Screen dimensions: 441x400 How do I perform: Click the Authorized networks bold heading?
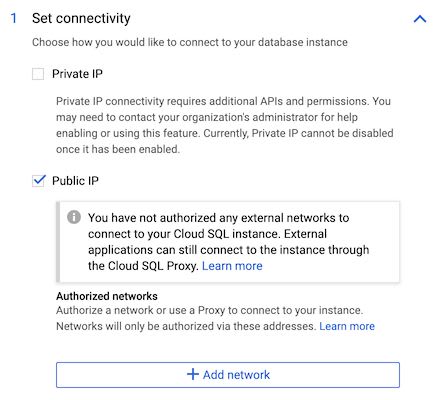coord(107,296)
